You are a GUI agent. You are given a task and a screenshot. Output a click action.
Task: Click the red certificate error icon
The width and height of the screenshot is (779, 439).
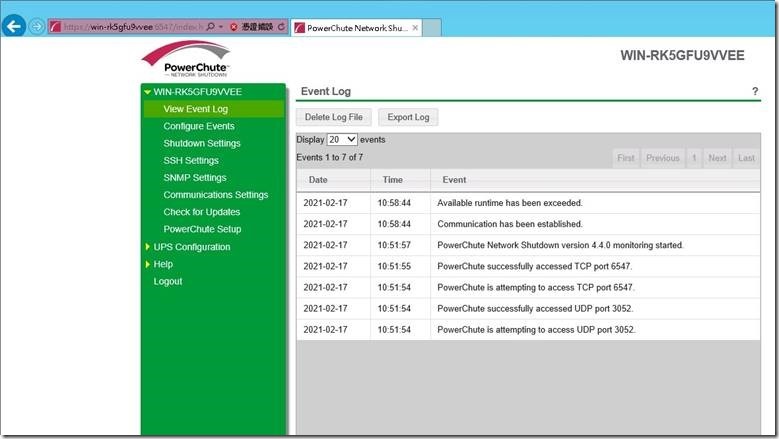tap(234, 27)
